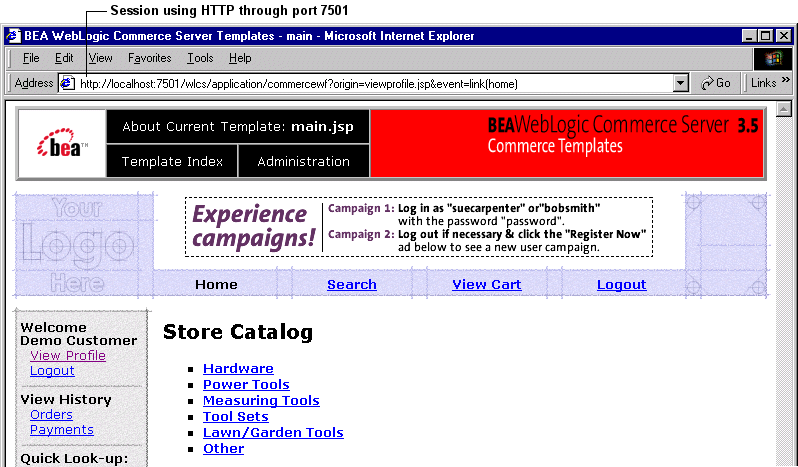
Task: Open the Measuring Tools catalog category
Action: (261, 401)
